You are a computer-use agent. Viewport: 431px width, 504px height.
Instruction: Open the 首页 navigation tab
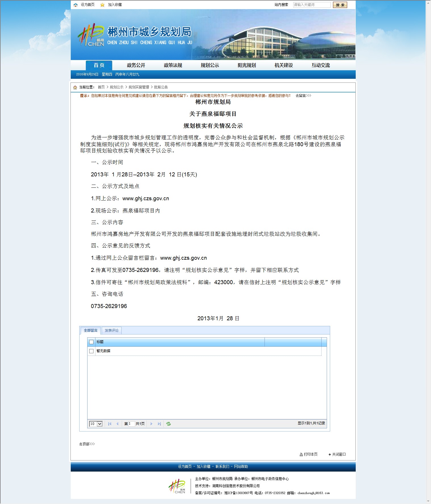point(99,65)
